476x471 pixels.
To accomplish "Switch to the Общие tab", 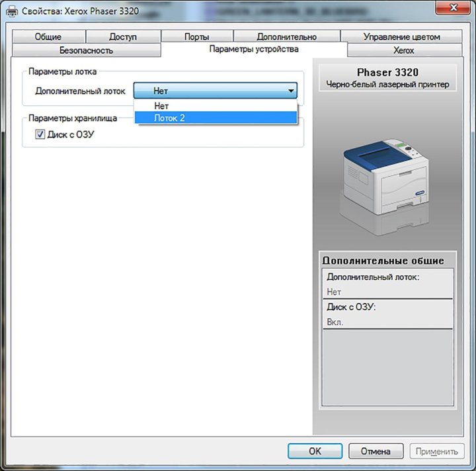I will tap(48, 37).
